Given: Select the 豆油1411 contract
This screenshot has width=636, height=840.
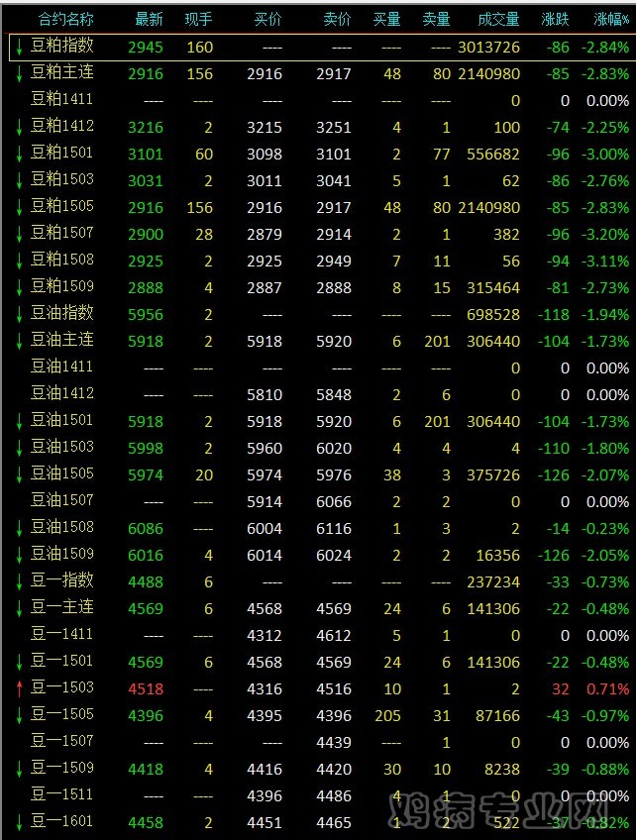Looking at the screenshot, I should tap(61, 367).
